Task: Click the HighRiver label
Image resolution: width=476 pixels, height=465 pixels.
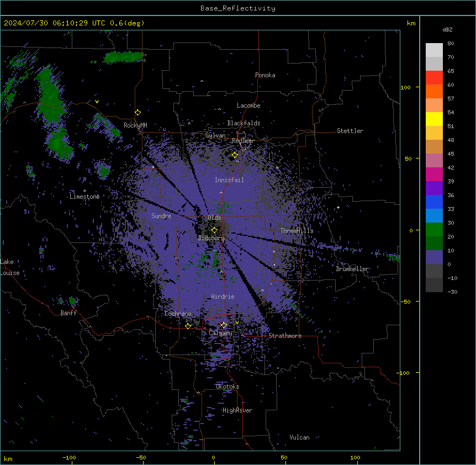Action: pyautogui.click(x=237, y=410)
